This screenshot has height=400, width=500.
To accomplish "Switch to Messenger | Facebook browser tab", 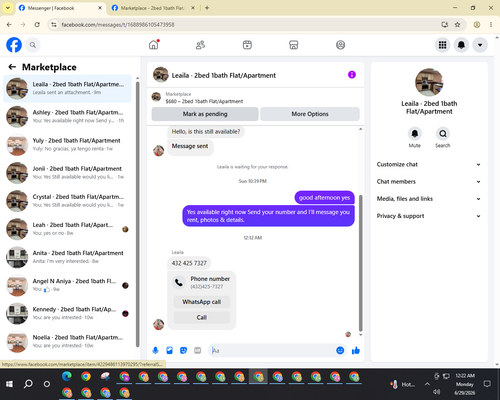I will point(61,8).
